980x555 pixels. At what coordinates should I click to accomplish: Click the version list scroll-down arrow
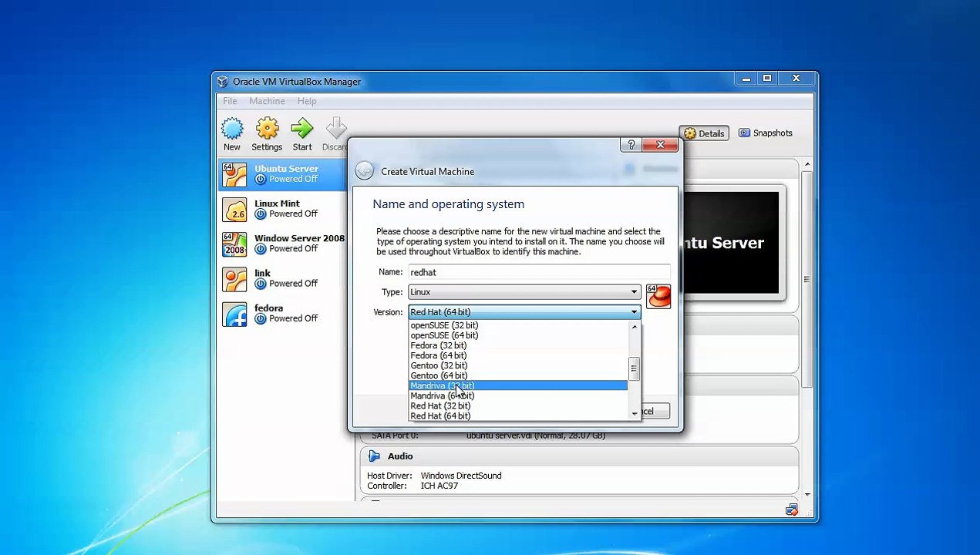[x=634, y=414]
